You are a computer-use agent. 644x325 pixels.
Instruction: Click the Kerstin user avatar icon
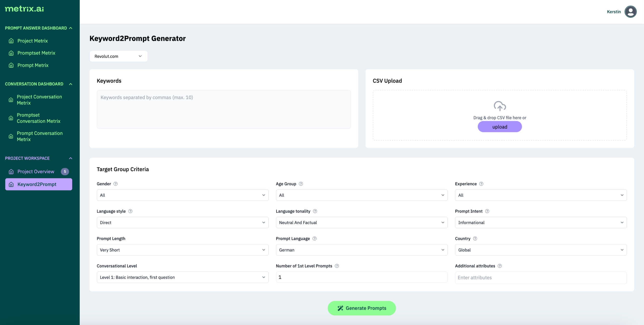630,12
